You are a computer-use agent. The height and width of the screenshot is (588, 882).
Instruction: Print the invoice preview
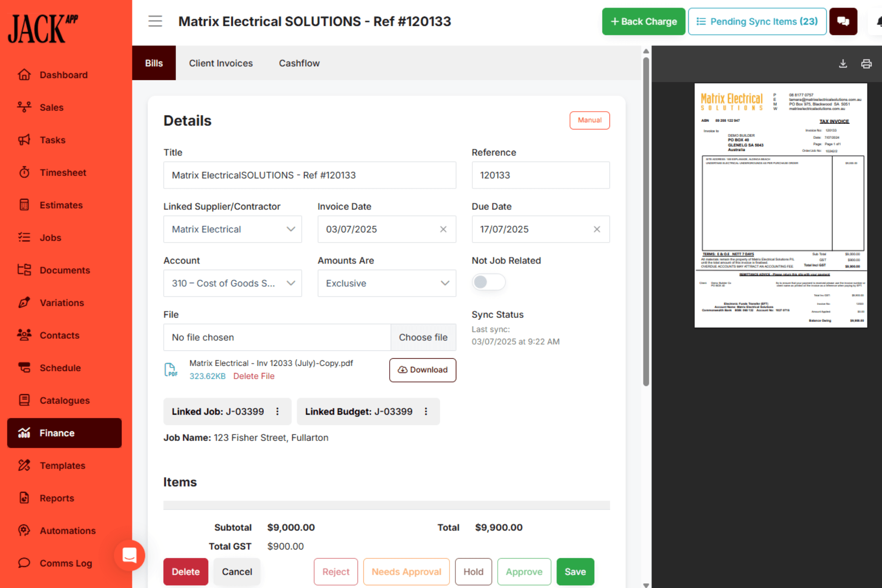coord(866,64)
